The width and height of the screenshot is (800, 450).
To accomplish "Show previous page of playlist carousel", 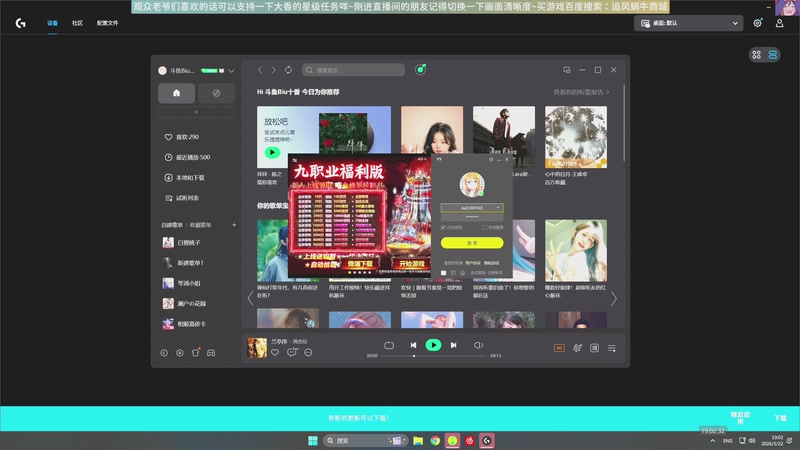I will (250, 298).
